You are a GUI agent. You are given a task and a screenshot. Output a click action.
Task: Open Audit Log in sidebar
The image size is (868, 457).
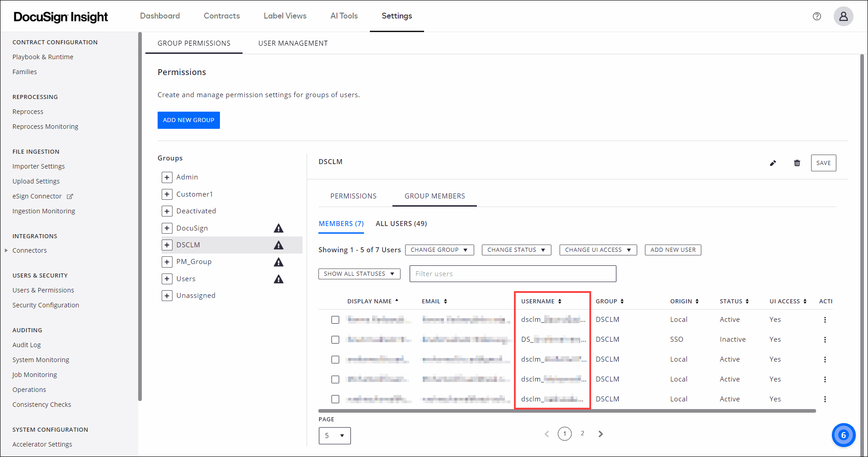coord(27,345)
